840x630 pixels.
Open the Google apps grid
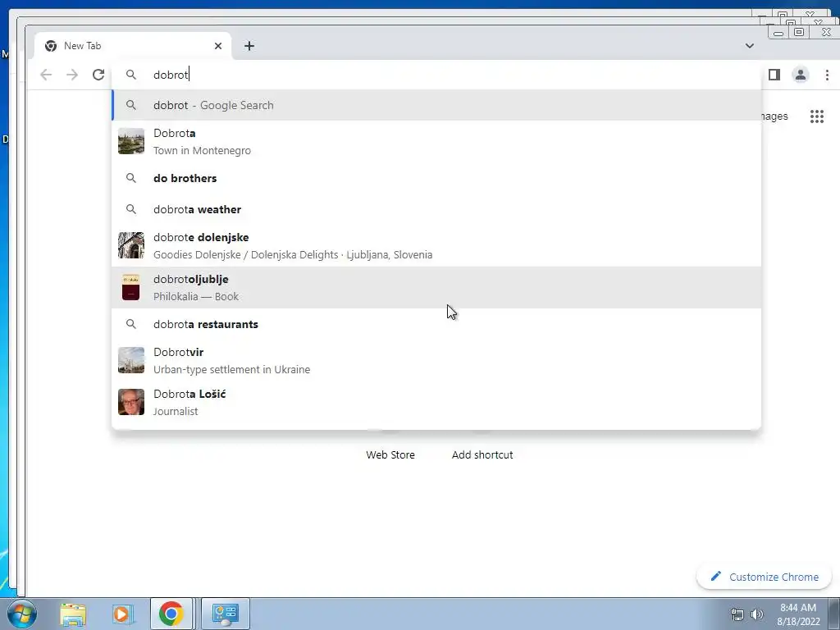pyautogui.click(x=817, y=116)
